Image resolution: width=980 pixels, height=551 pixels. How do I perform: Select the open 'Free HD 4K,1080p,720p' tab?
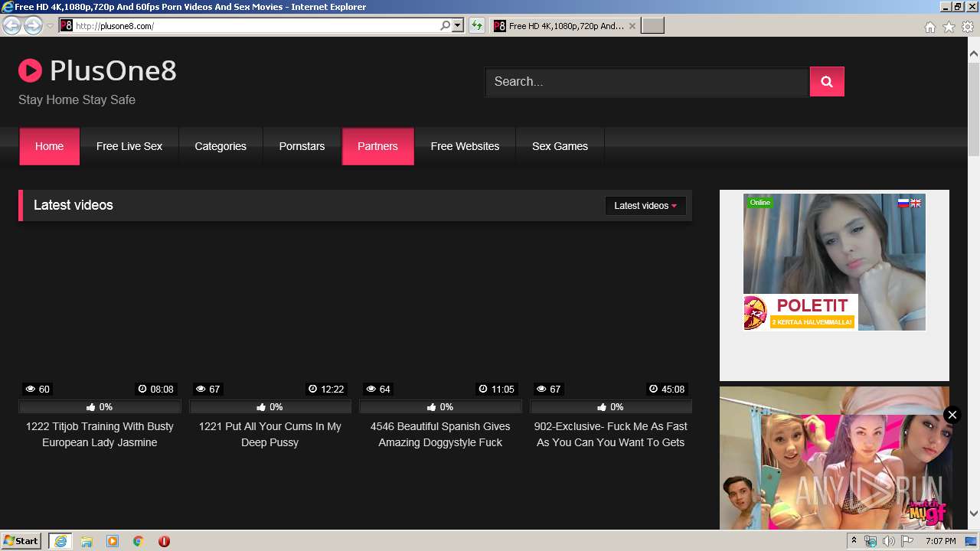coord(565,26)
